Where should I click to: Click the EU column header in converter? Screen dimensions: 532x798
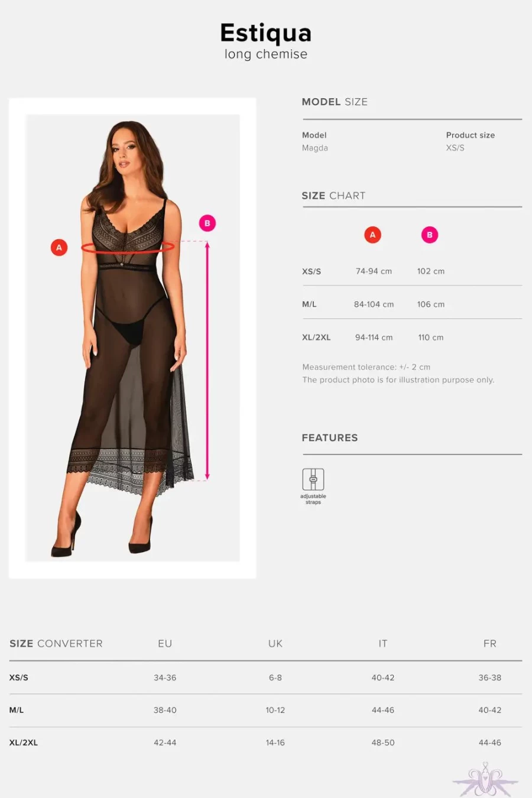click(165, 643)
